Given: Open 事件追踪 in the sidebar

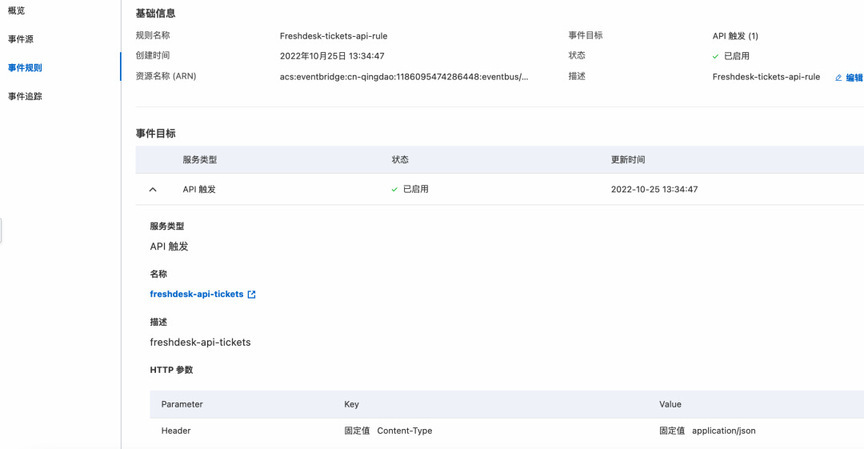Looking at the screenshot, I should pyautogui.click(x=25, y=96).
